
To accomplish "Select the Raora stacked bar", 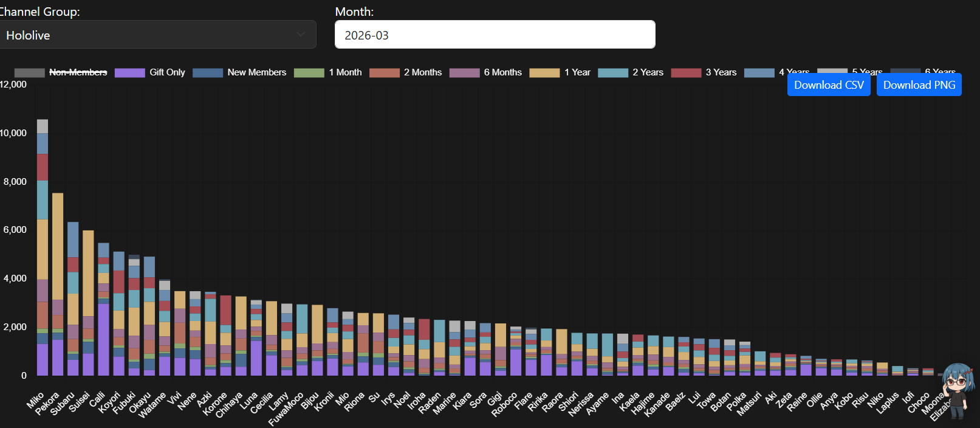I will tap(561, 353).
